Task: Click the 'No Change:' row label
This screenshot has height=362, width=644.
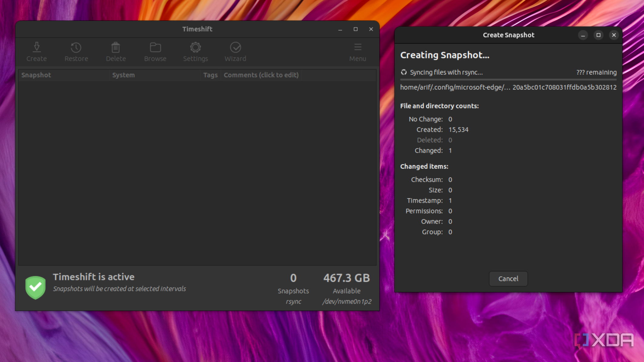Action: coord(426,119)
